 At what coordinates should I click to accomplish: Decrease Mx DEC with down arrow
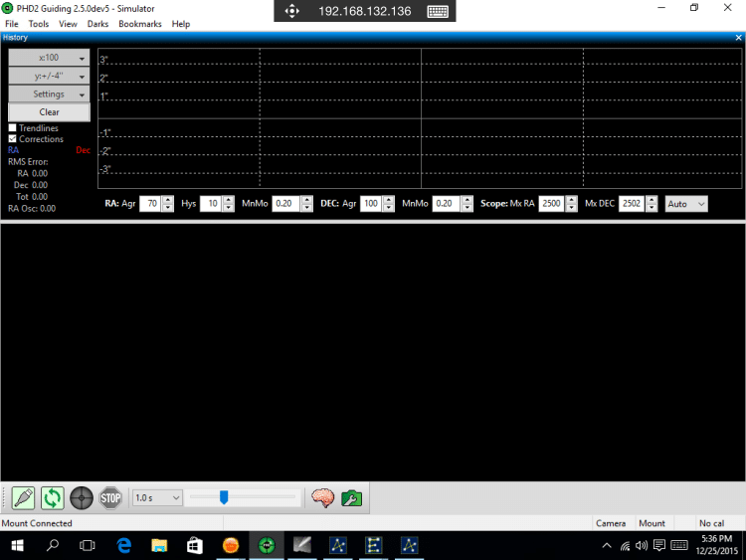click(x=652, y=208)
